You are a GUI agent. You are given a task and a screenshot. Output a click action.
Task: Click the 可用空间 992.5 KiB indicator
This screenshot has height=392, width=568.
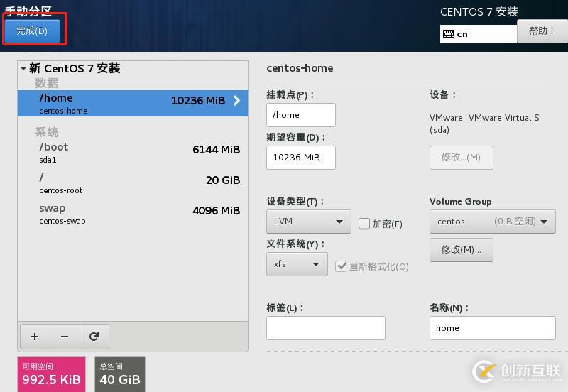pos(51,374)
